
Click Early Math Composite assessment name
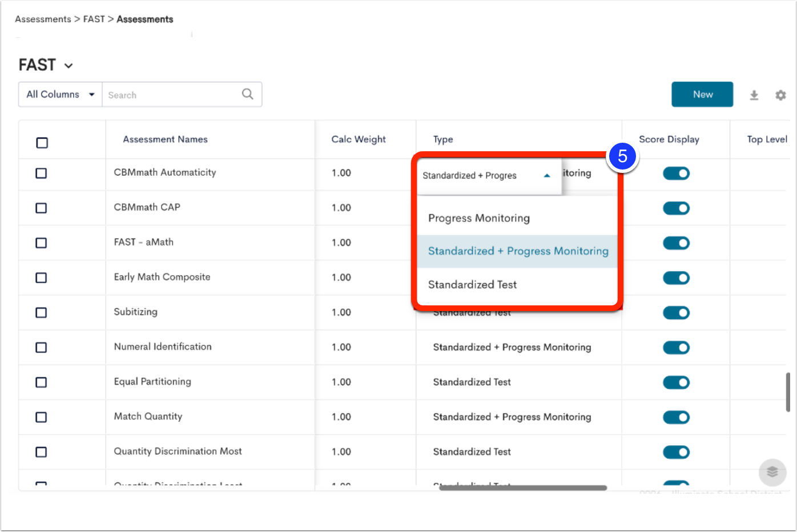[x=162, y=277]
